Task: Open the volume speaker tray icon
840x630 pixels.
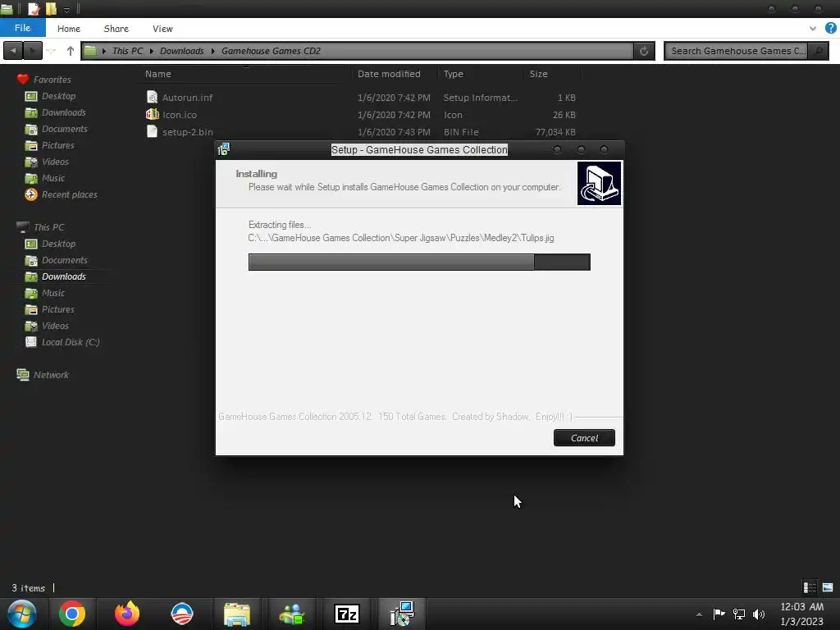Action: pos(759,614)
